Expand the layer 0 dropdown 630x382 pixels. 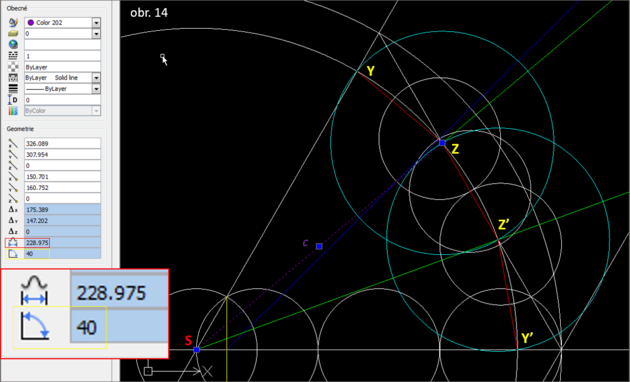[96, 34]
